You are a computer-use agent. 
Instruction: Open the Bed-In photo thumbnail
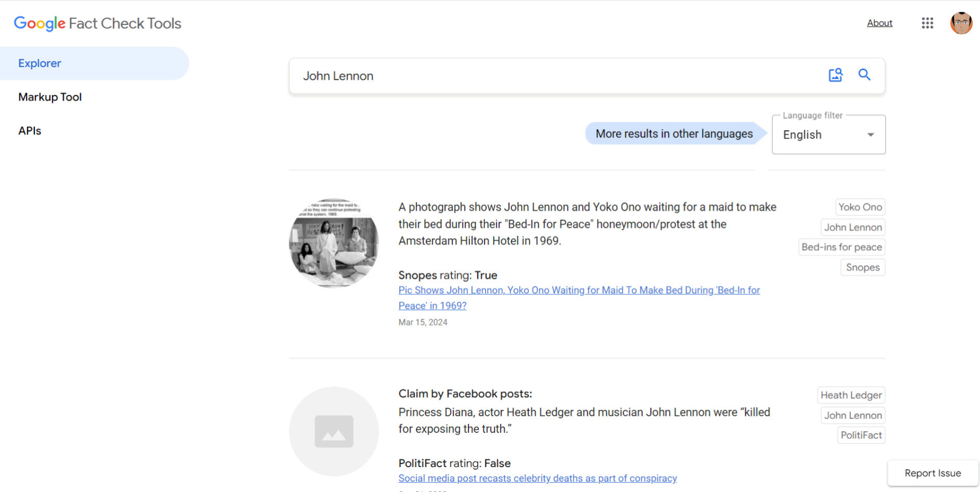coord(334,243)
